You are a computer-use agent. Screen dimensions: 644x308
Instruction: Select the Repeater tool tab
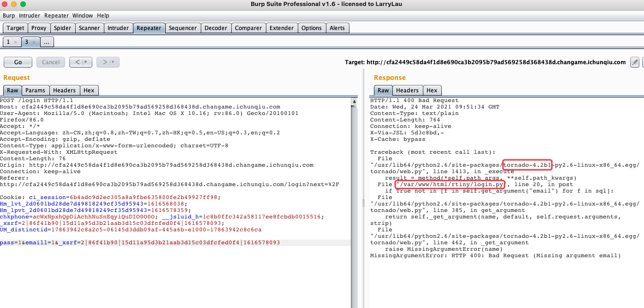point(149,28)
